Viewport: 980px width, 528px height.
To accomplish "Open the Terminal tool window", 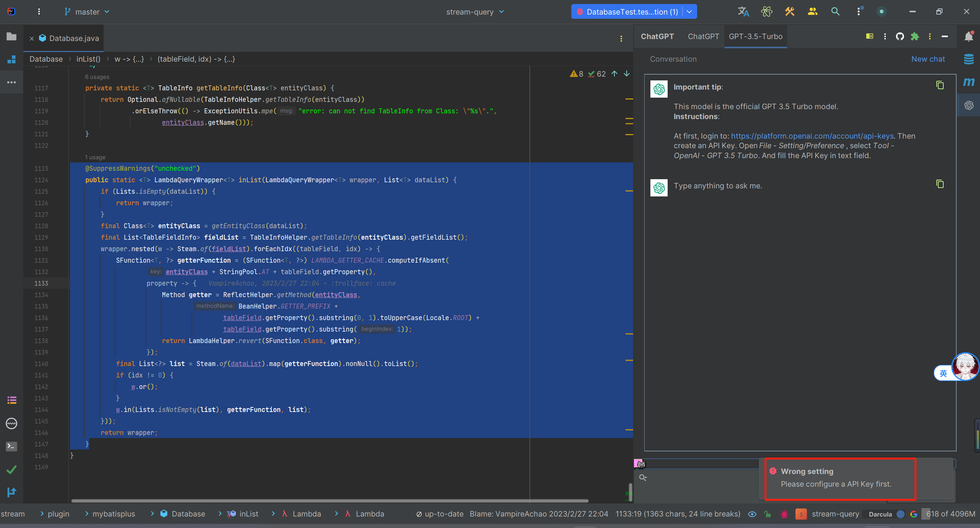I will 11,446.
